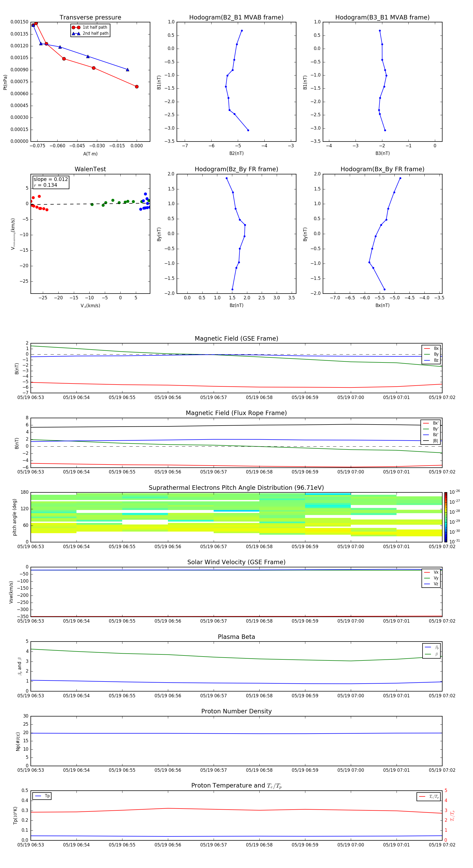The height and width of the screenshot is (868, 473).
Task: Click the 'Vx' entry in velocity legend
Action: click(431, 572)
